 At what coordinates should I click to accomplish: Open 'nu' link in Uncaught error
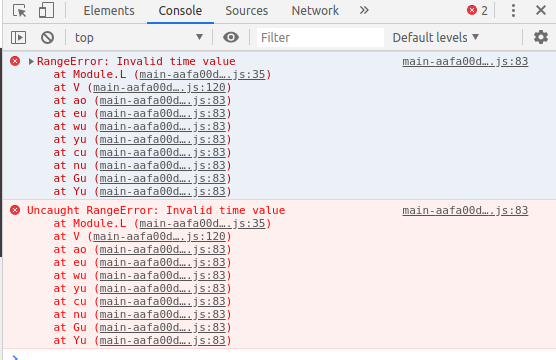tap(162, 314)
